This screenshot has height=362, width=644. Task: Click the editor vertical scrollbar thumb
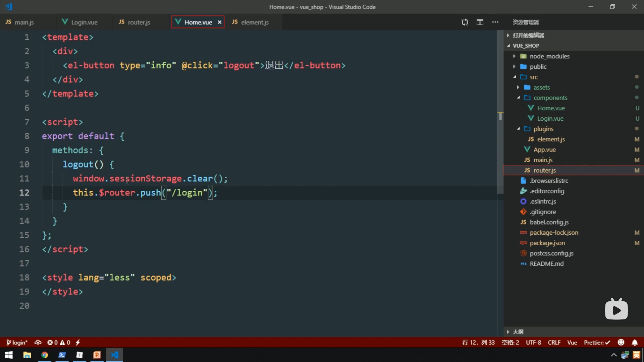[x=500, y=112]
